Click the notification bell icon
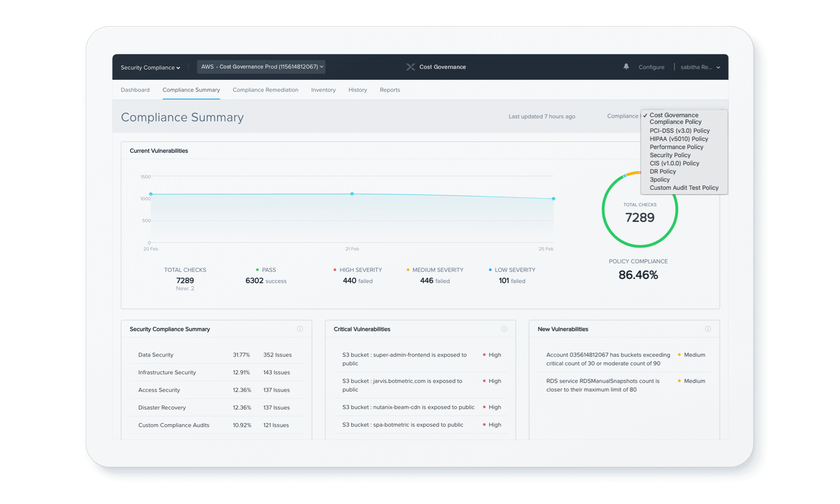The image size is (840, 504). (626, 66)
